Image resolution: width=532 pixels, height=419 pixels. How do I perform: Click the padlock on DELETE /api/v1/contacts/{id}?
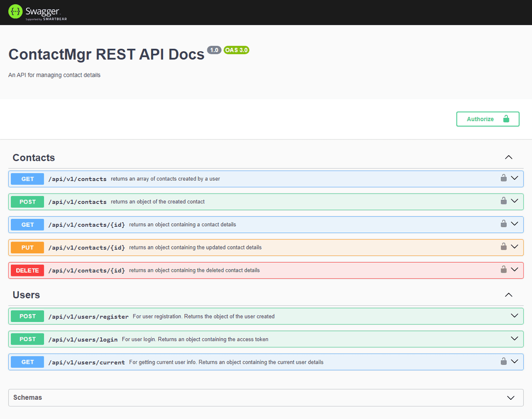coord(503,270)
